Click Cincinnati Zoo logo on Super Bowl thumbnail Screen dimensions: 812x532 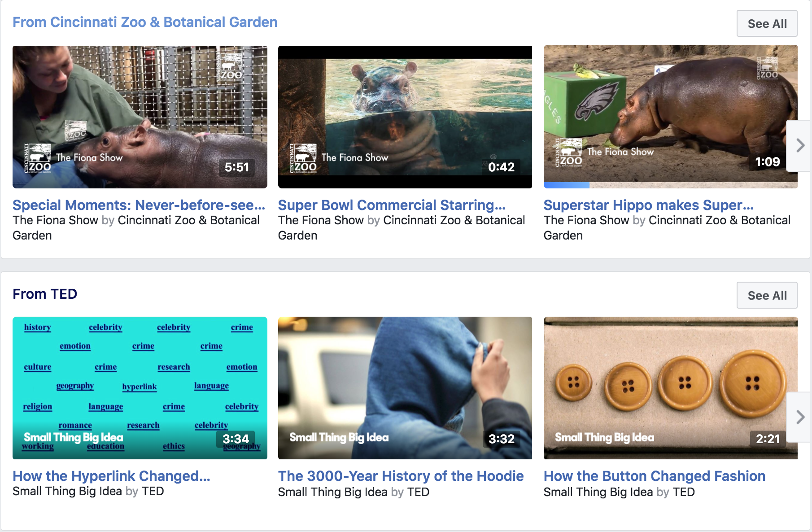(303, 158)
